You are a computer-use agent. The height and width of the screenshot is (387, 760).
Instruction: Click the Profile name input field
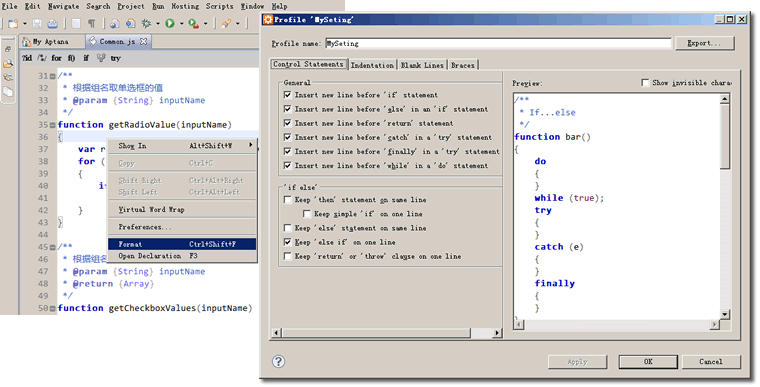click(498, 43)
